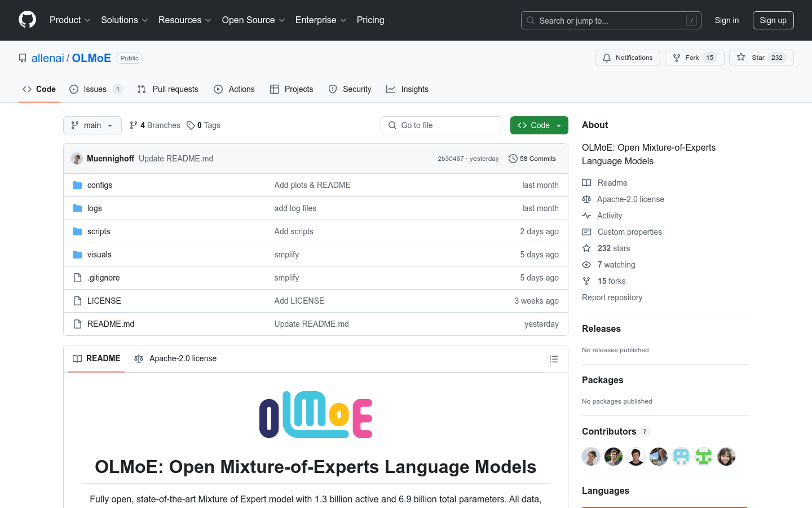Open the logs folder
This screenshot has height=508, width=812.
95,208
